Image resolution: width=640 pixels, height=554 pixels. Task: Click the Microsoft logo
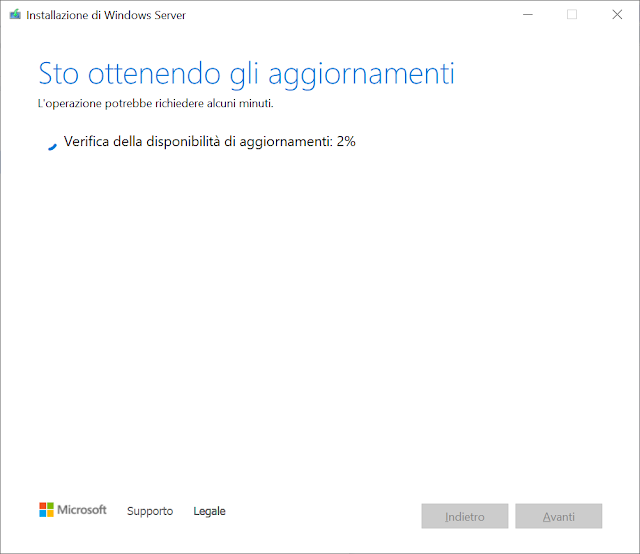(73, 510)
